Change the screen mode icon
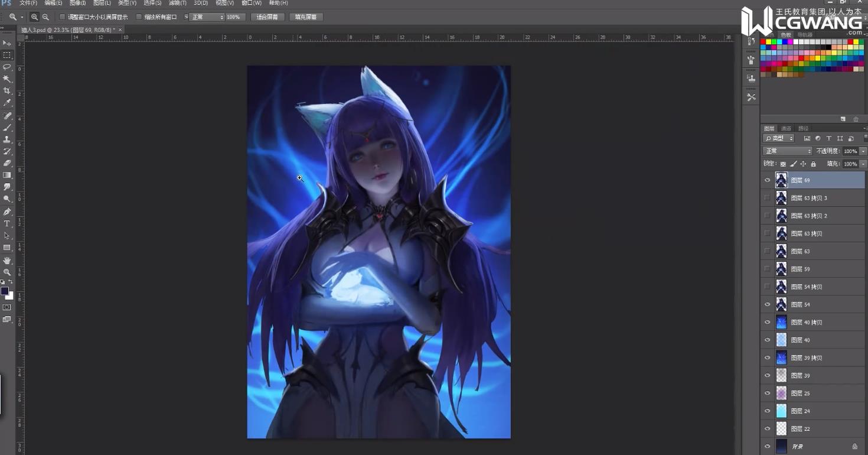 (x=7, y=319)
